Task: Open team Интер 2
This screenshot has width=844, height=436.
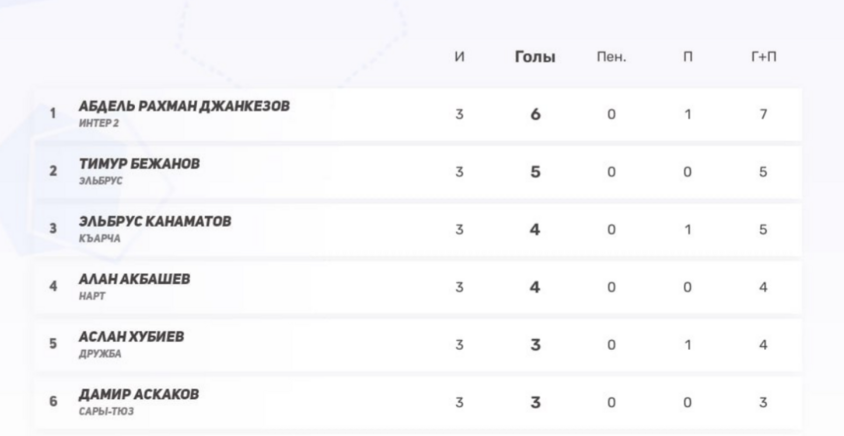Action: pyautogui.click(x=97, y=122)
